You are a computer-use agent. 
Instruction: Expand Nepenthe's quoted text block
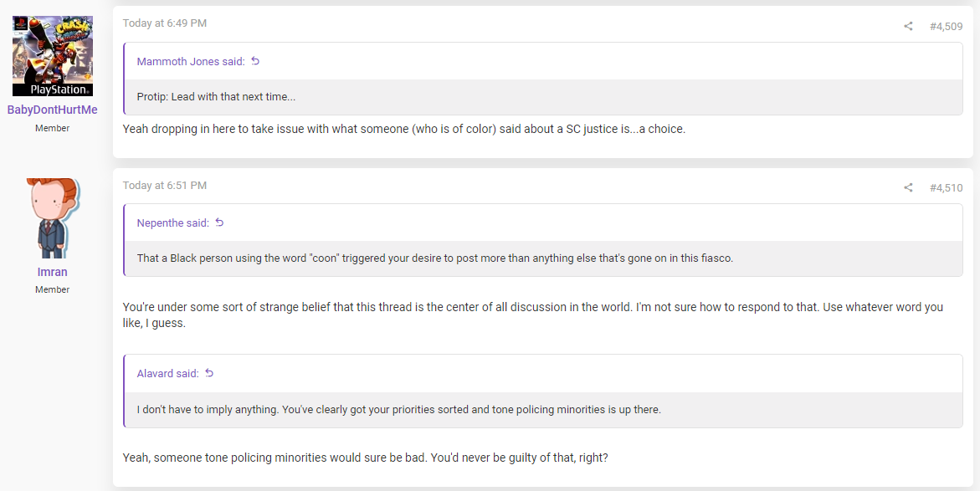[x=543, y=258]
